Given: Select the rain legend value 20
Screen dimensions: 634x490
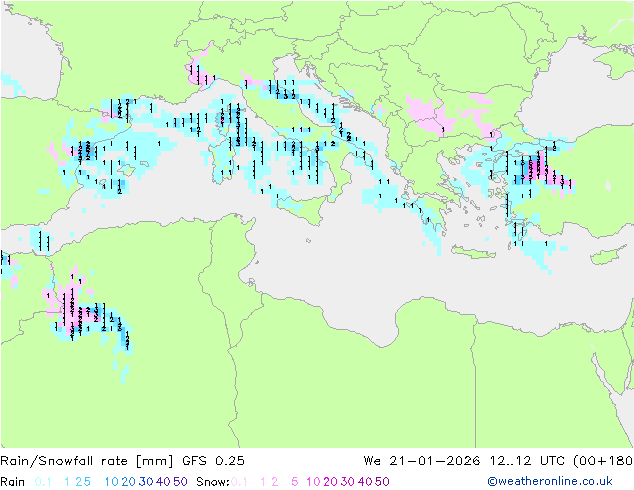Looking at the screenshot, I should click(129, 482).
